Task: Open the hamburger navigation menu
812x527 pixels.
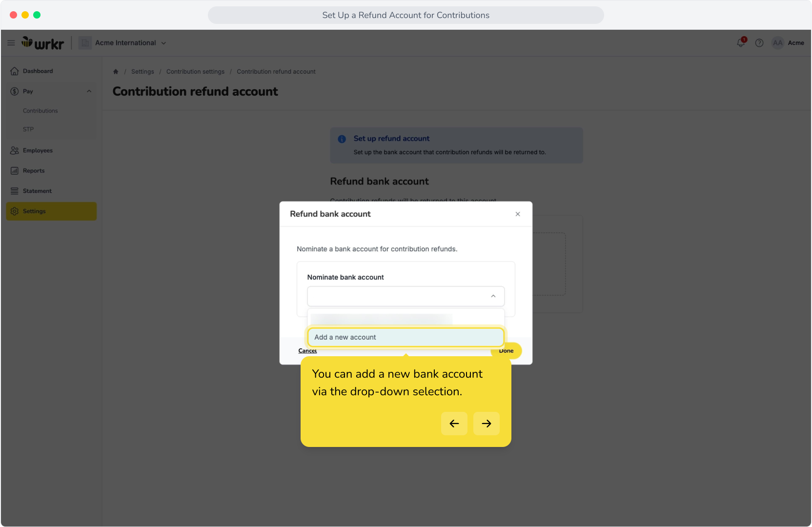Action: coord(11,43)
